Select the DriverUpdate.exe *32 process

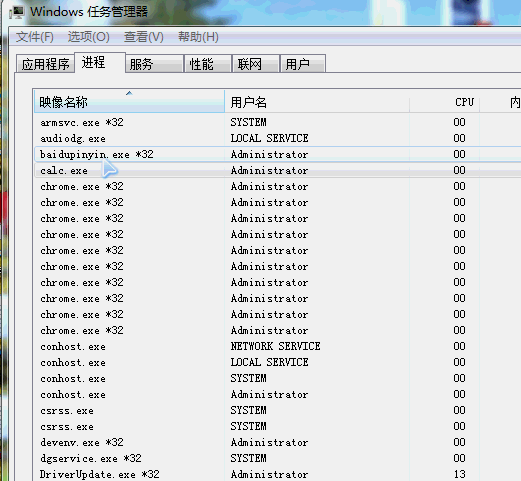coord(277,474)
